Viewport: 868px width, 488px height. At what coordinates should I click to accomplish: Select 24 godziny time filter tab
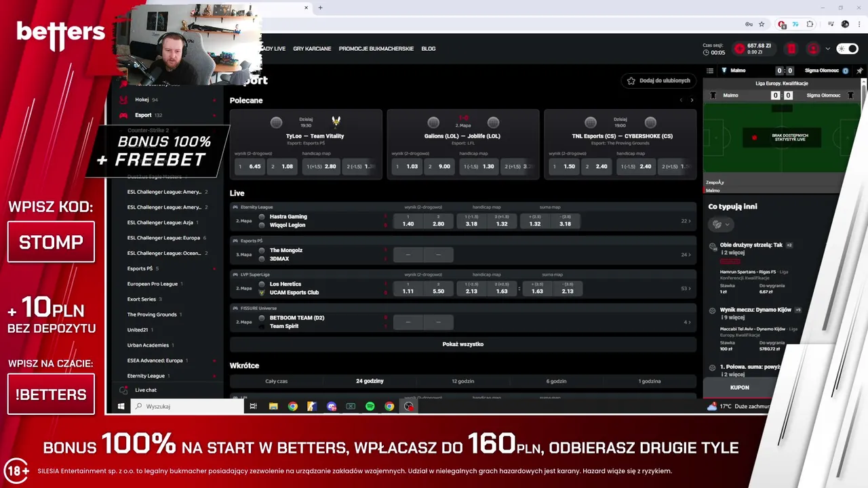(x=370, y=381)
